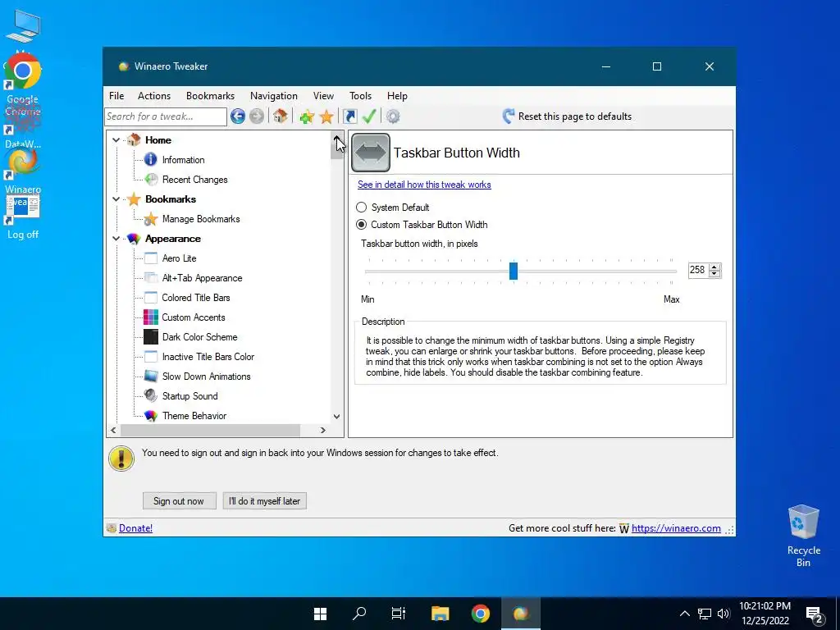The width and height of the screenshot is (840, 630).
Task: Click the Taskbar Button Width double-arrow icon
Action: click(371, 153)
